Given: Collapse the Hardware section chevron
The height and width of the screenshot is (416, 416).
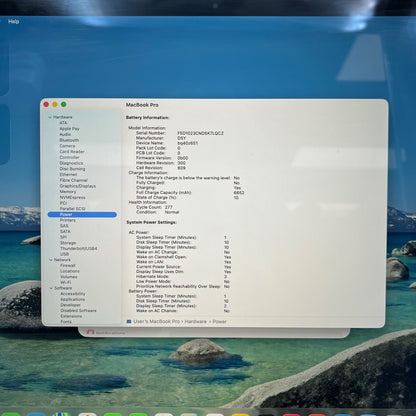Looking at the screenshot, I should (x=50, y=117).
